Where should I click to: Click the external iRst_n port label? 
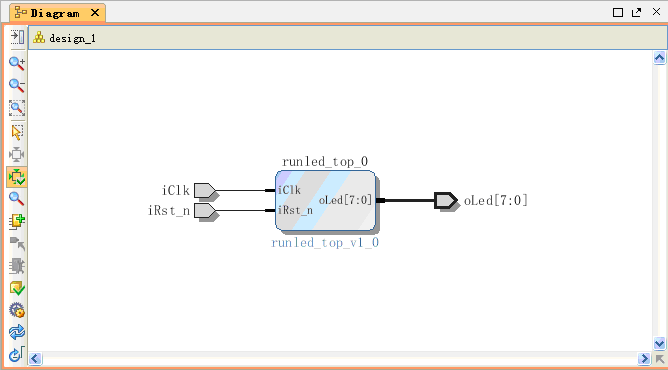169,211
